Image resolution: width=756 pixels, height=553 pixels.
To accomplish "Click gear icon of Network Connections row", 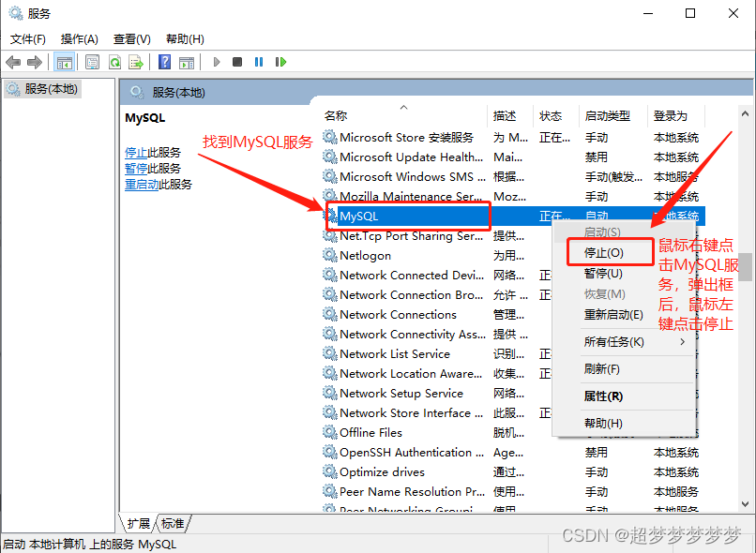I will pyautogui.click(x=330, y=315).
